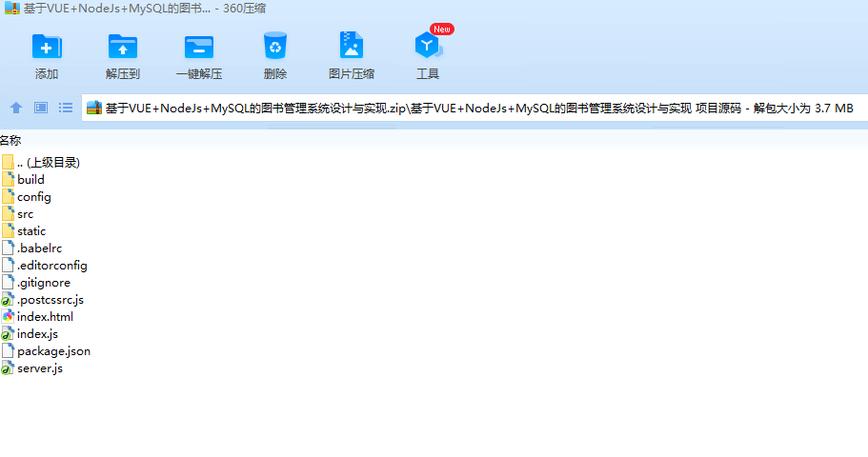
Task: Select the package.json file
Action: point(53,350)
